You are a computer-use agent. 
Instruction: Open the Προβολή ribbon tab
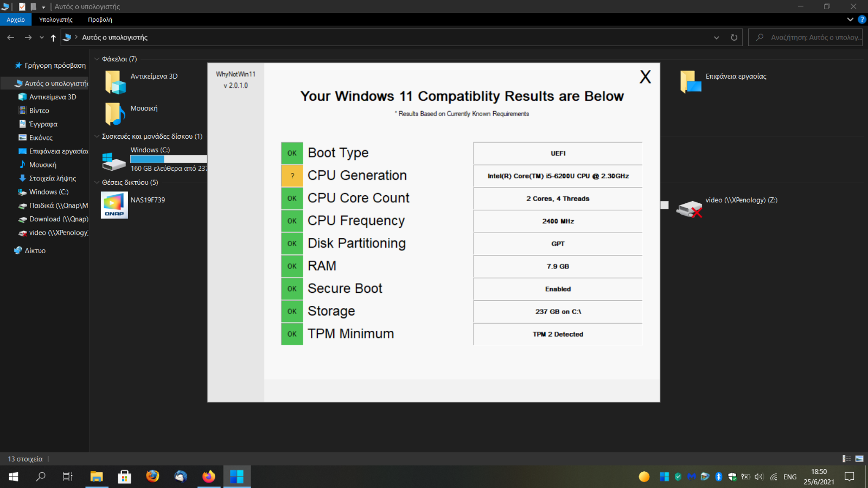coord(100,20)
